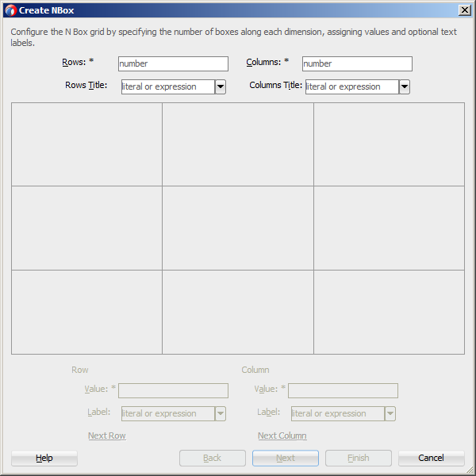Expand the Column Label dropdown arrow

pyautogui.click(x=390, y=414)
